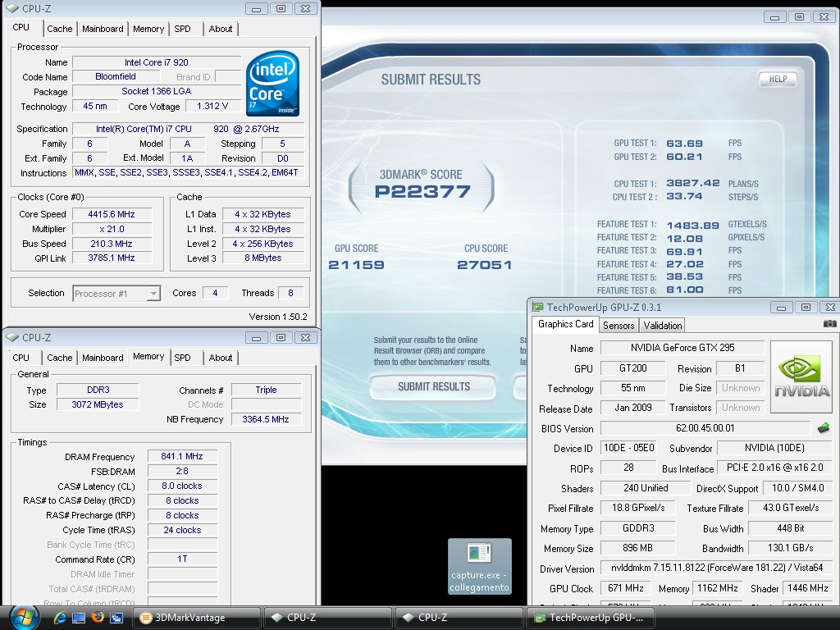Click the CPU-Z taskbar button beside 3DMarkVantage
The width and height of the screenshot is (840, 630).
pyautogui.click(x=328, y=618)
